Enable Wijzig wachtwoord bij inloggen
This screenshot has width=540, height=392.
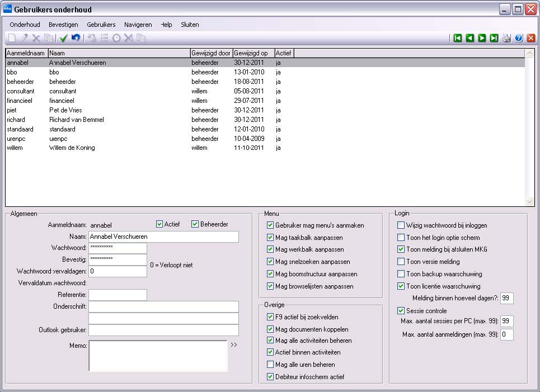[401, 225]
